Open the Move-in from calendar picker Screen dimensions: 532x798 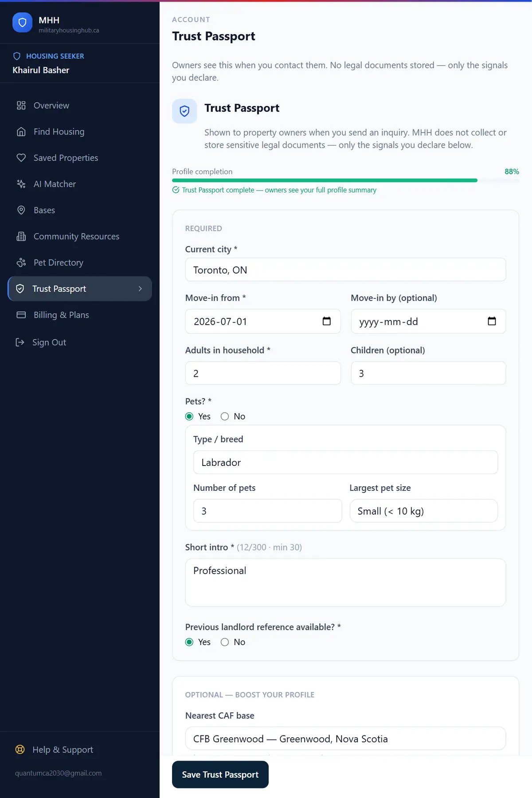click(327, 321)
